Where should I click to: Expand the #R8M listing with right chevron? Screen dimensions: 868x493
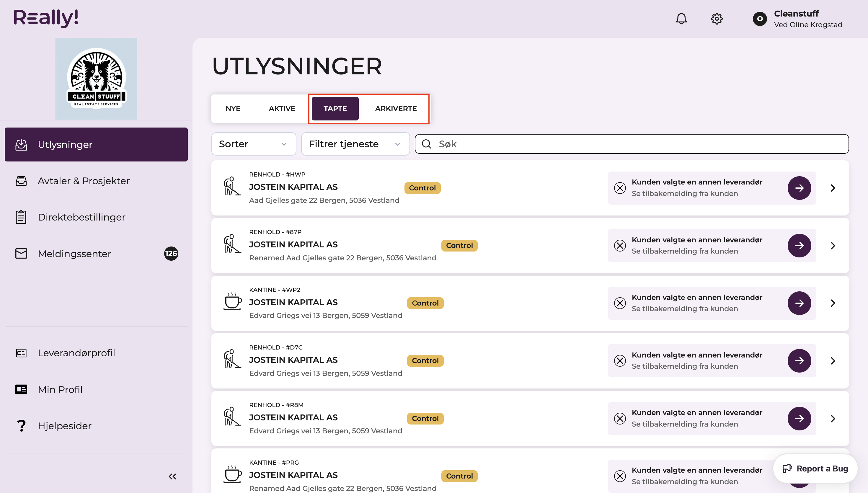pos(833,419)
